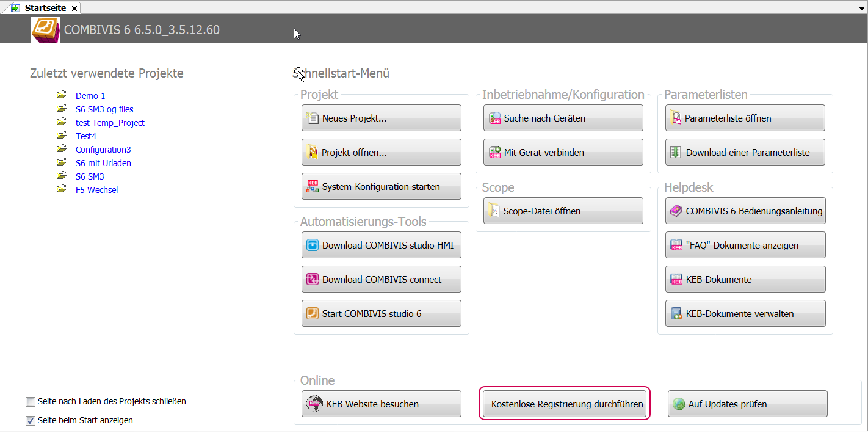
Task: Click the COMBIVIS 6 Bedienungsanleitung book icon
Action: [676, 211]
